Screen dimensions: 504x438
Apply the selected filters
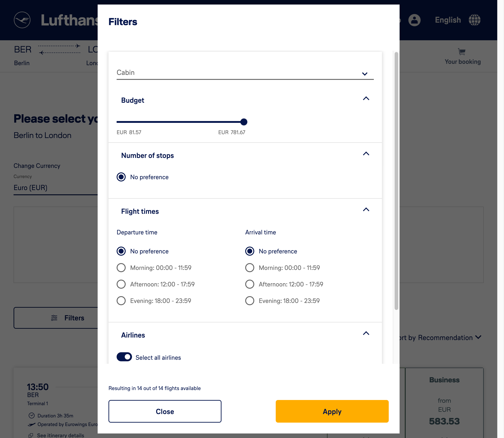[x=332, y=411]
